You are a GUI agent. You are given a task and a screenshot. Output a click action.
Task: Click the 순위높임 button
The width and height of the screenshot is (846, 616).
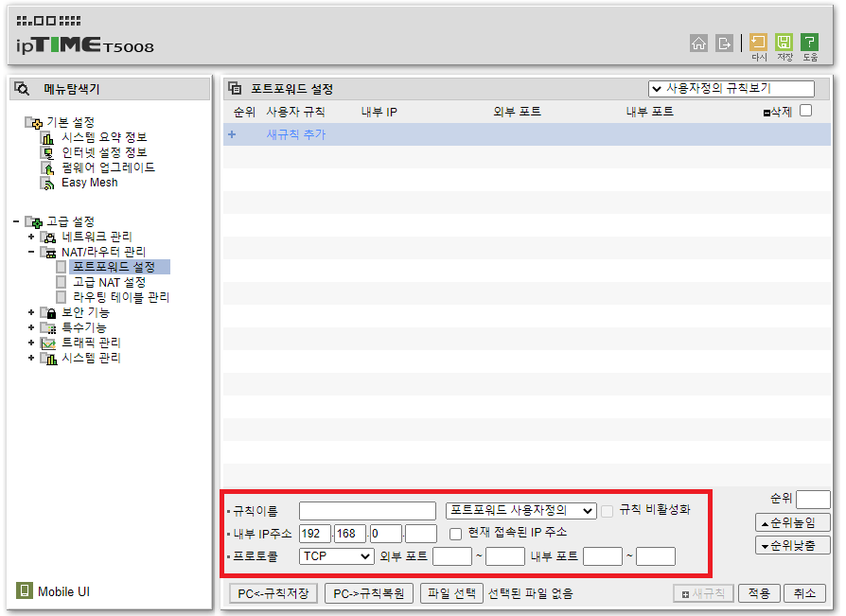click(x=793, y=522)
